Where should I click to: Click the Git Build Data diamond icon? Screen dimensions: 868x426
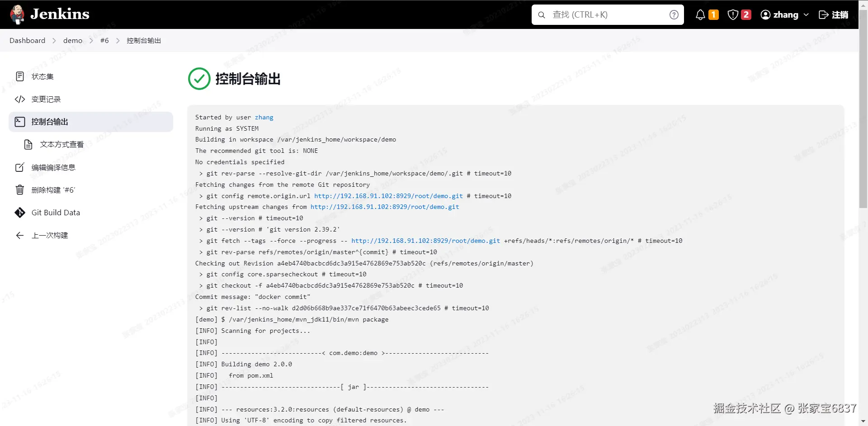pyautogui.click(x=20, y=213)
